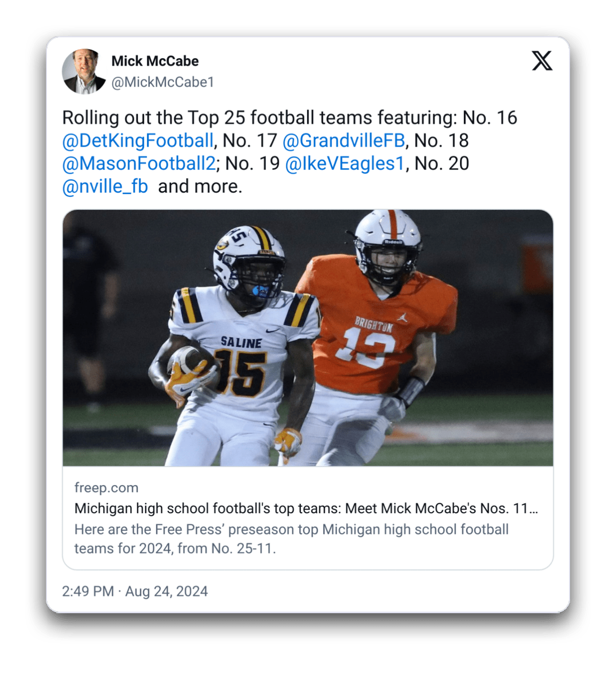616x688 pixels.
Task: Click the @IkeVEagles1 mention
Action: (345, 163)
